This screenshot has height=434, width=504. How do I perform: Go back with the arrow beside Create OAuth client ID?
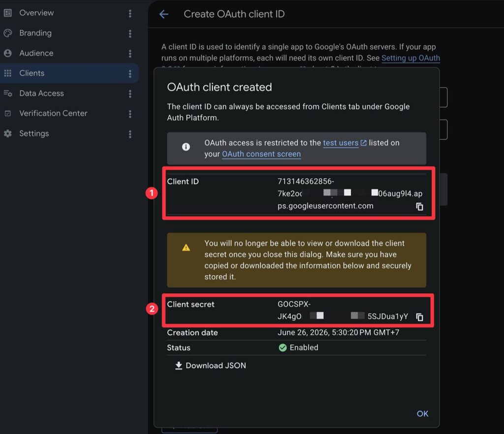click(164, 14)
